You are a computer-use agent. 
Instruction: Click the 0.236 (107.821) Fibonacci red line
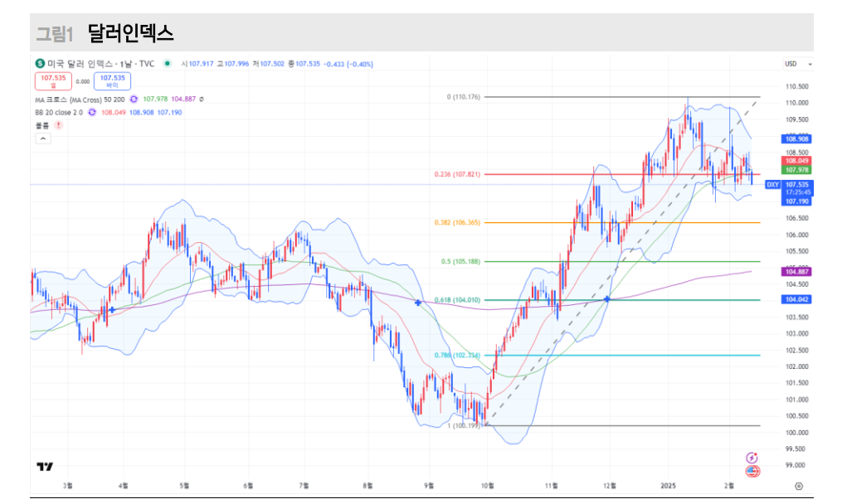click(581, 174)
